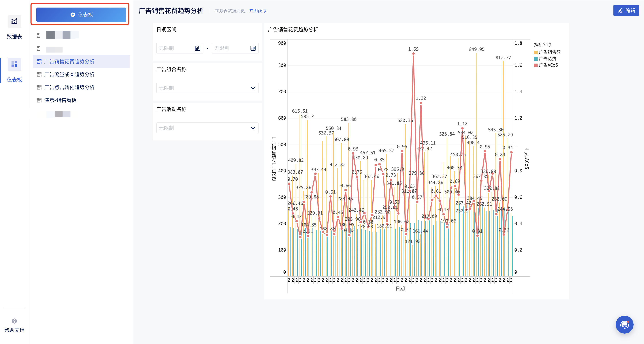The image size is (644, 344).
Task: Open the 帮助文档 question mark icon
Action: [14, 321]
